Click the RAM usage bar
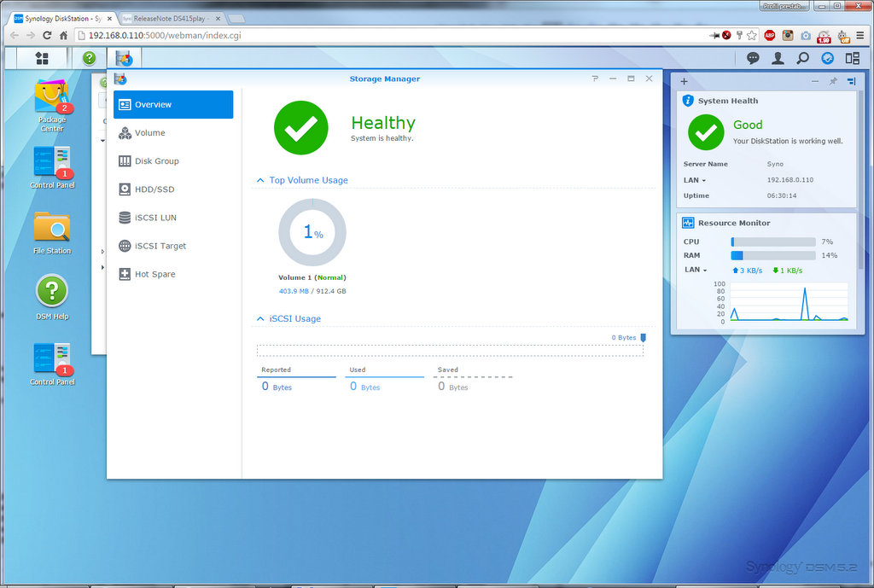 pos(773,255)
